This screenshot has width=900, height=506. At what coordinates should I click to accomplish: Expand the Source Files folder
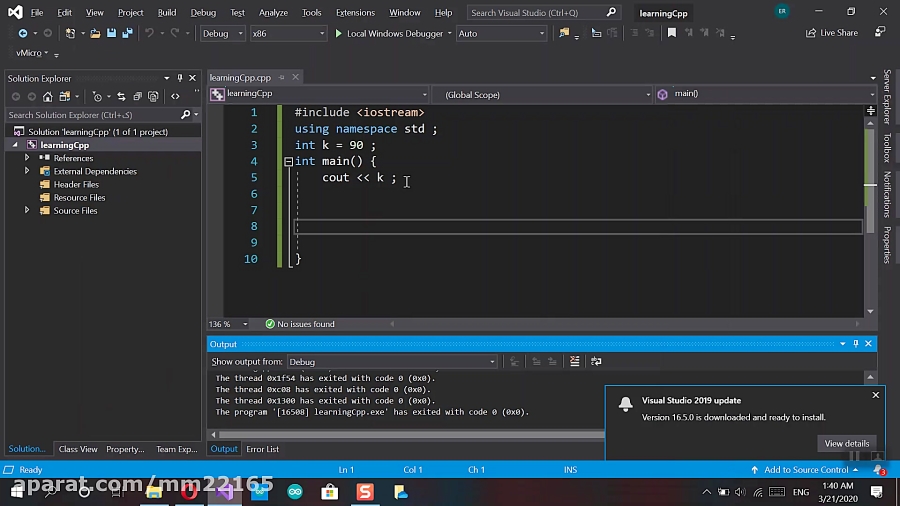[x=27, y=210]
